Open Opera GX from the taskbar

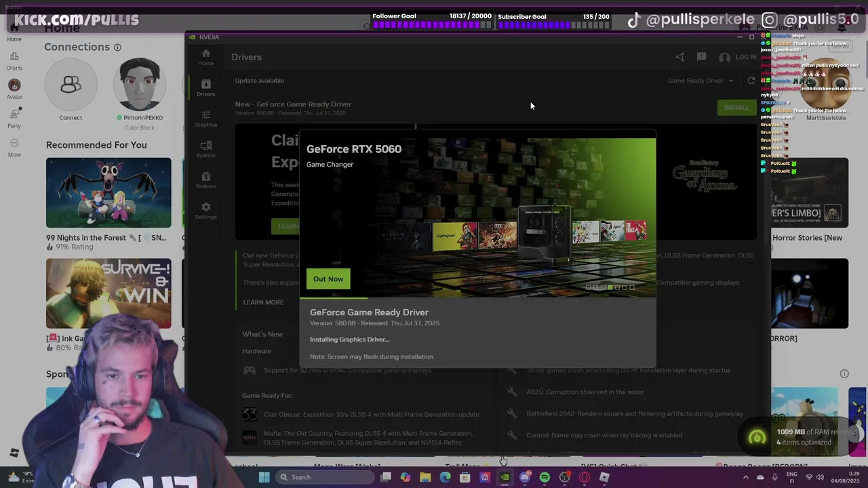tap(585, 477)
